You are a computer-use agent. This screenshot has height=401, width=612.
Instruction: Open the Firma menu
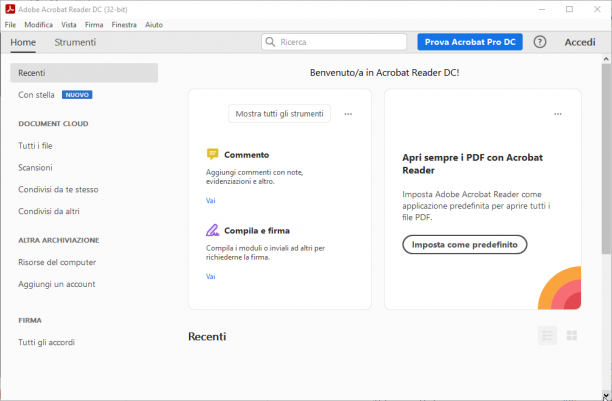point(94,25)
